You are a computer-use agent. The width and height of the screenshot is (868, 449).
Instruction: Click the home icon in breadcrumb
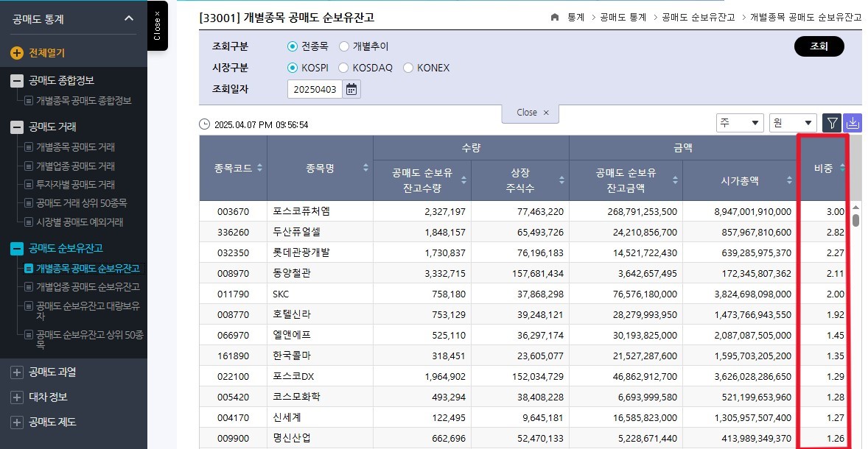point(555,17)
